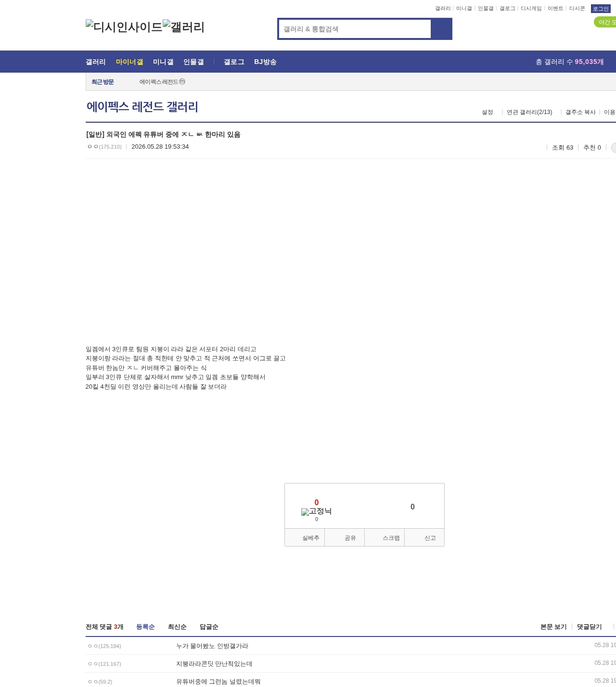
Task: Select 갤러리 in the blue navigation bar
Action: pos(96,62)
